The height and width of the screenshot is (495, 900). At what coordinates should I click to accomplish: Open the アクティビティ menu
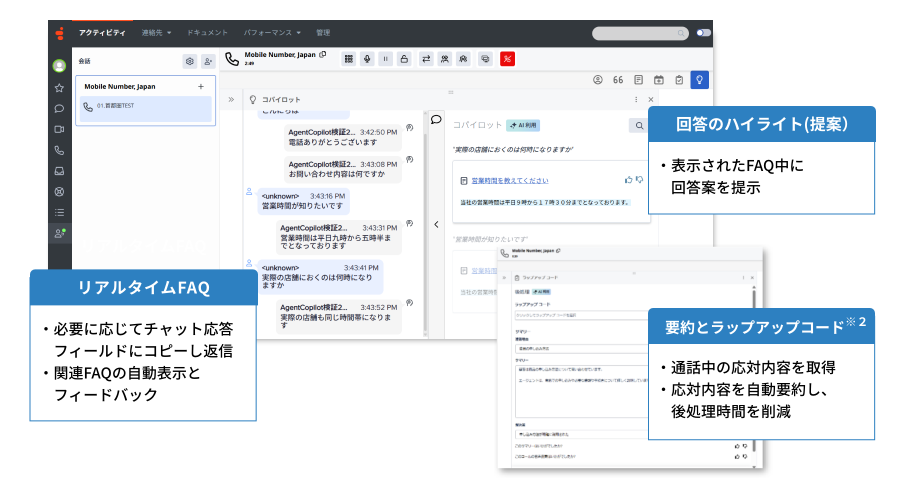click(x=102, y=33)
